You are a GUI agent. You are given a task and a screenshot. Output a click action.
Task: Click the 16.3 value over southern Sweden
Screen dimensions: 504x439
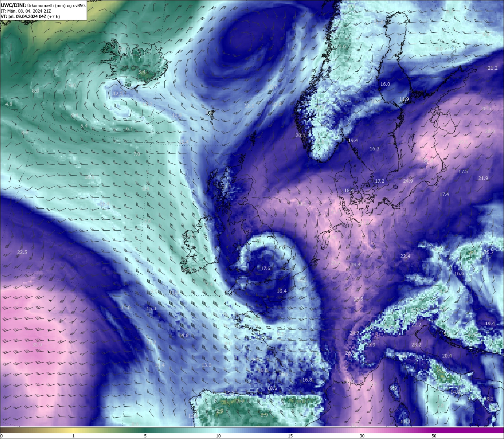(x=374, y=149)
